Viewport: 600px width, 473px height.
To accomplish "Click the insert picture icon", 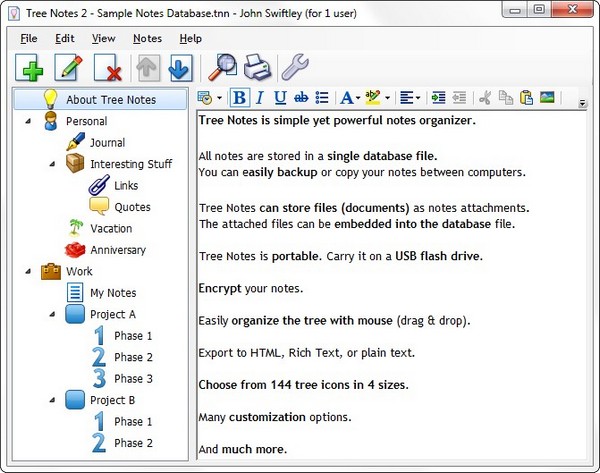I will tap(547, 98).
